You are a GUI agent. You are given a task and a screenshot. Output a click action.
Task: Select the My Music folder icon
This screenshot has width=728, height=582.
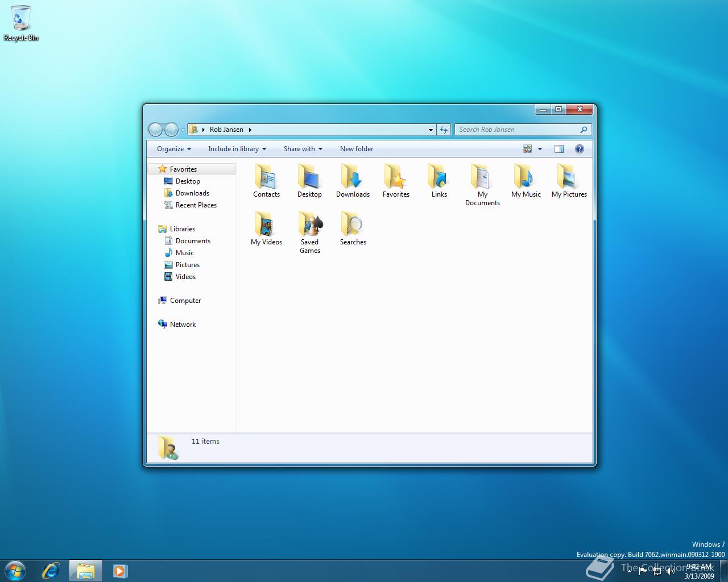[526, 176]
